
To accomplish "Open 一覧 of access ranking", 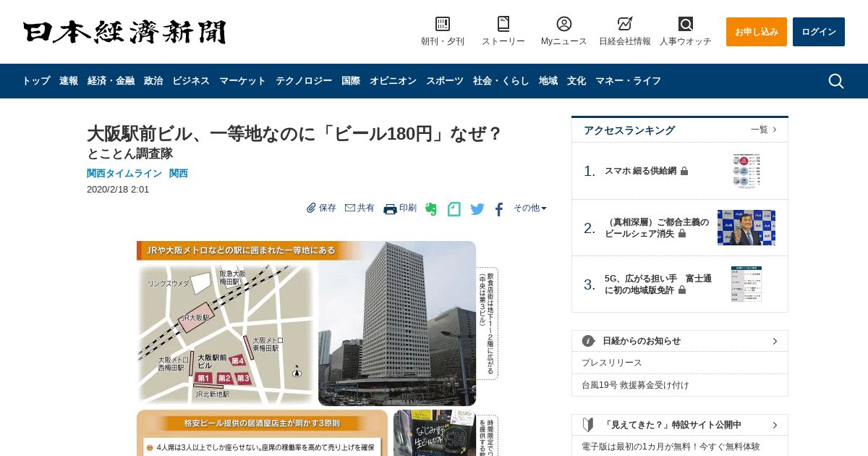I will click(x=764, y=130).
